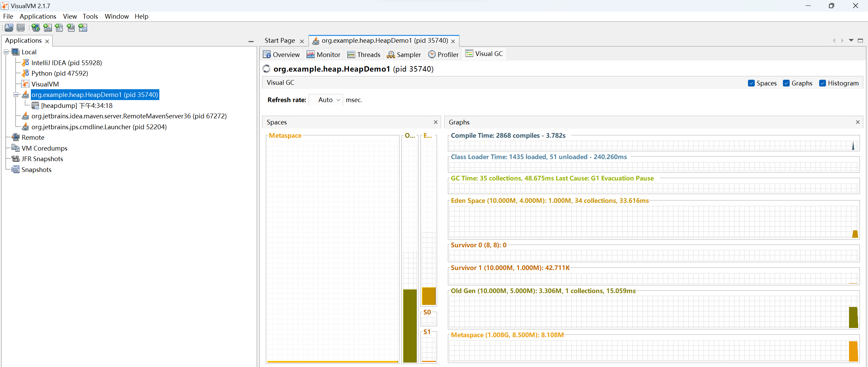The image size is (868, 367).
Task: Select RemoteMavenServer36 in Applications tree
Action: tap(129, 116)
